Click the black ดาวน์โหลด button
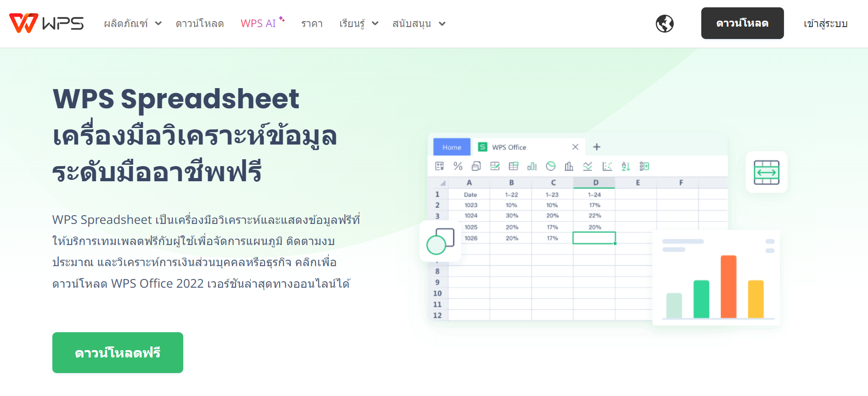Viewport: 868px width, 396px height. point(742,23)
